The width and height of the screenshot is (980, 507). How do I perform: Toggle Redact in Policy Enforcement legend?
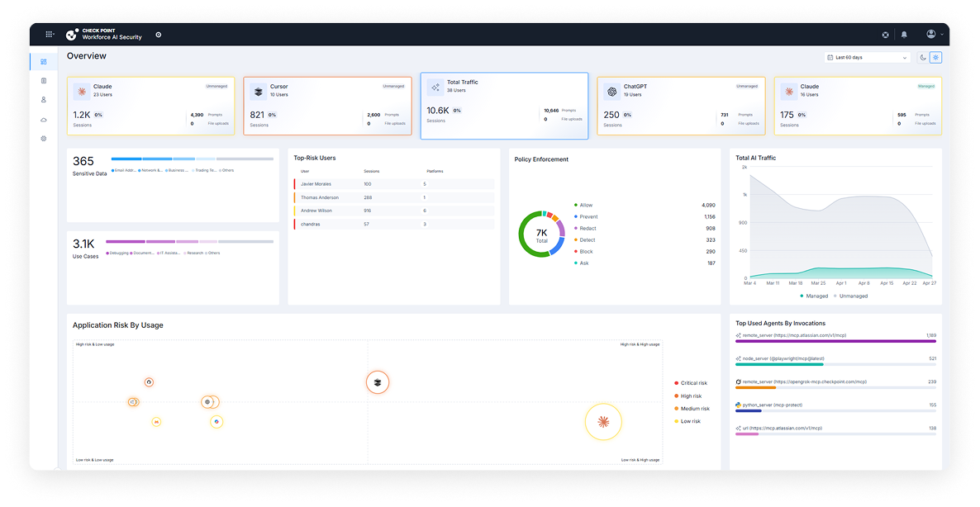point(585,229)
